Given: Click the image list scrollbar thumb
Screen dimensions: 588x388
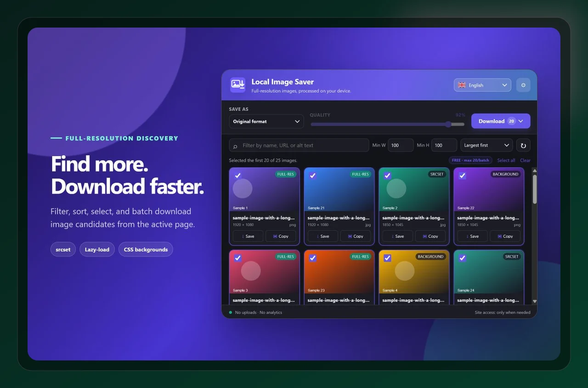Looking at the screenshot, I should [x=535, y=189].
